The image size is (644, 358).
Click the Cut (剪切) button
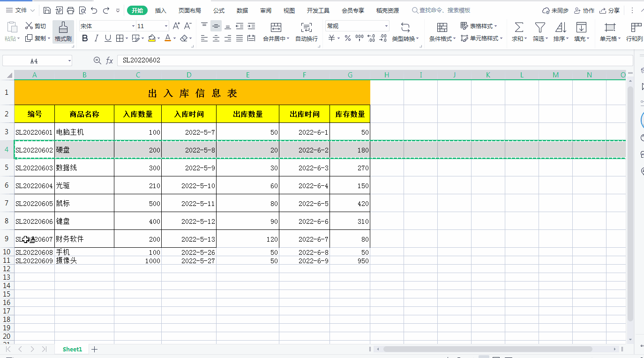36,26
